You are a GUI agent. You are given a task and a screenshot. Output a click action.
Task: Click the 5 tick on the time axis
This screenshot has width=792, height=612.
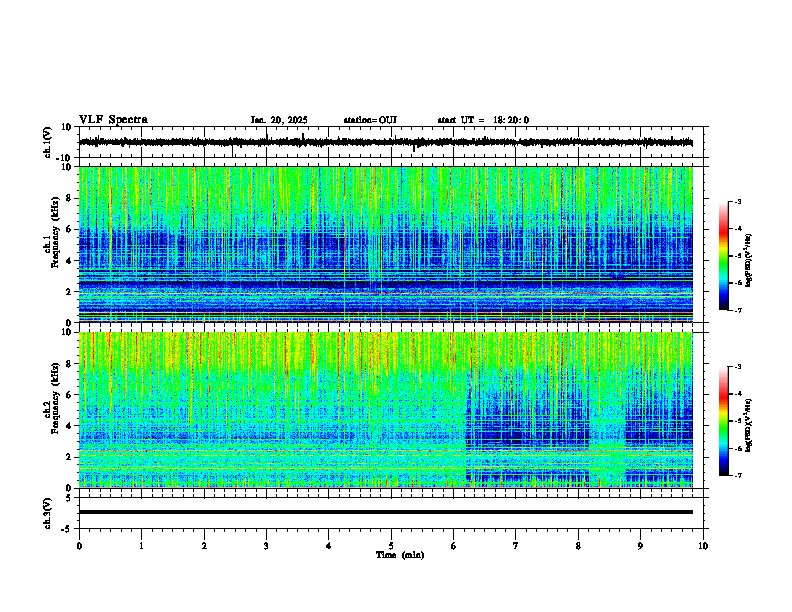(x=391, y=546)
